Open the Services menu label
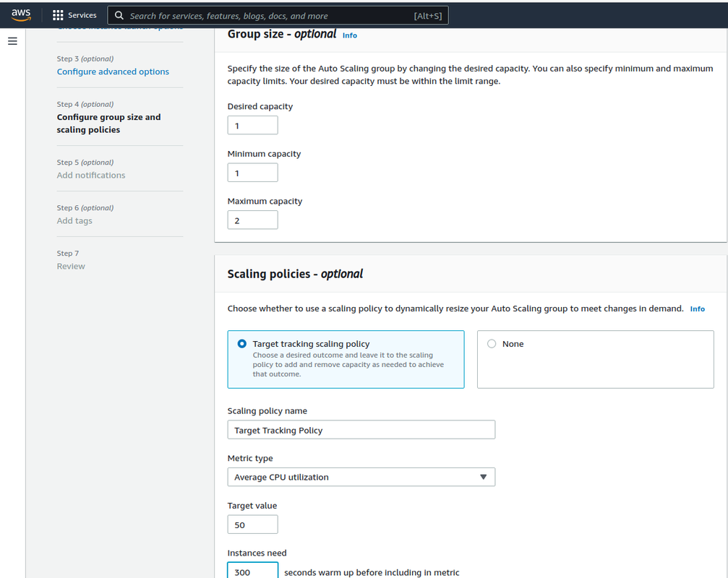Viewport: 728px width, 578px height. click(x=82, y=15)
